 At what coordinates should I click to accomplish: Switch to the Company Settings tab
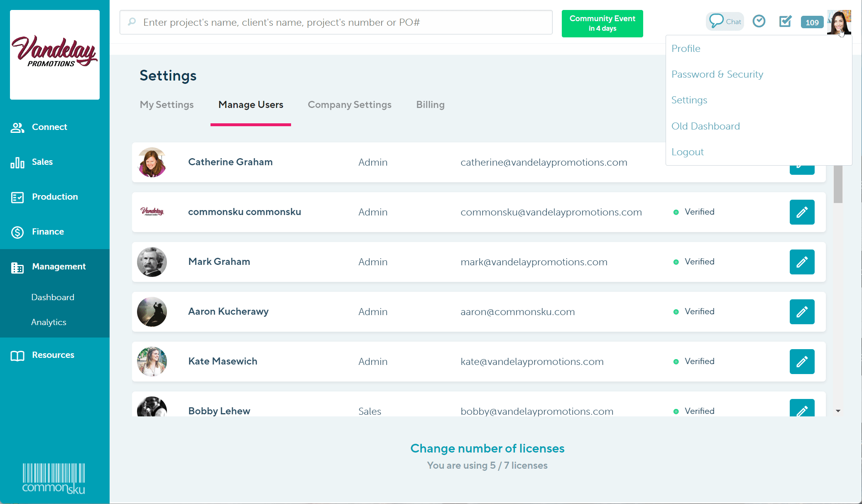[349, 105]
